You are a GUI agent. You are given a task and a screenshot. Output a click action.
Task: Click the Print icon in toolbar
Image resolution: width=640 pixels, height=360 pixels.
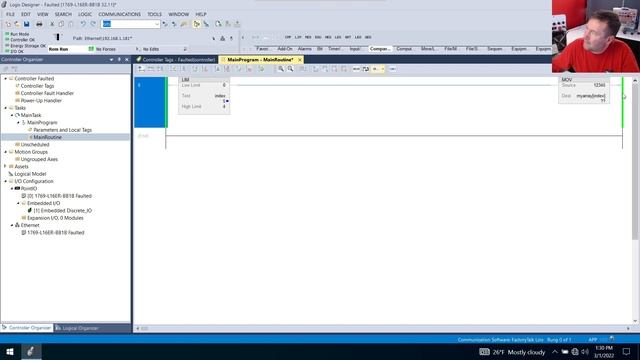pos(39,24)
